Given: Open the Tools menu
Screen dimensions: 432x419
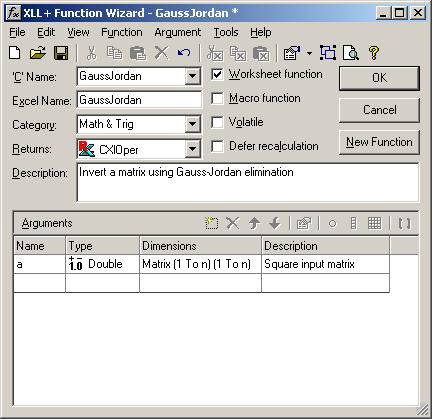Looking at the screenshot, I should (226, 32).
